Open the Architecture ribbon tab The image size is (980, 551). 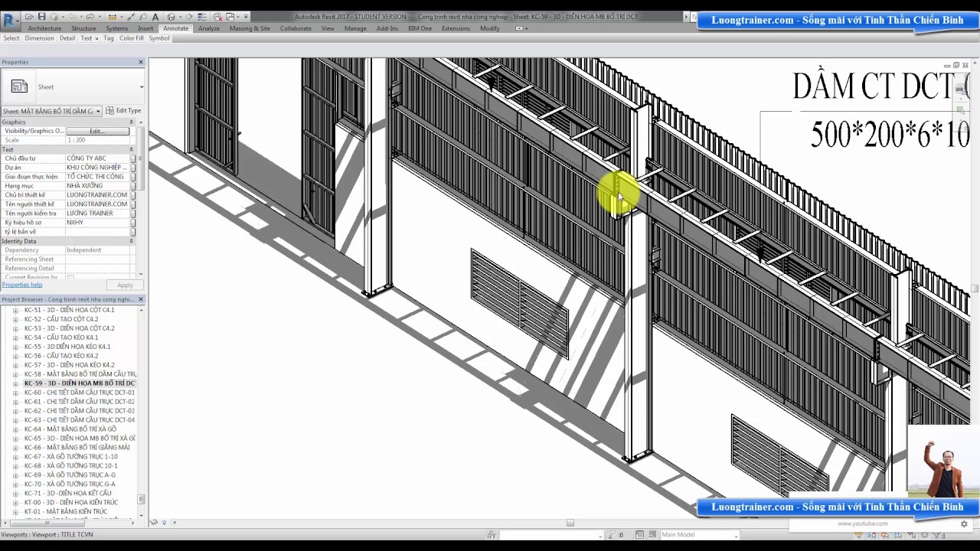coord(44,28)
